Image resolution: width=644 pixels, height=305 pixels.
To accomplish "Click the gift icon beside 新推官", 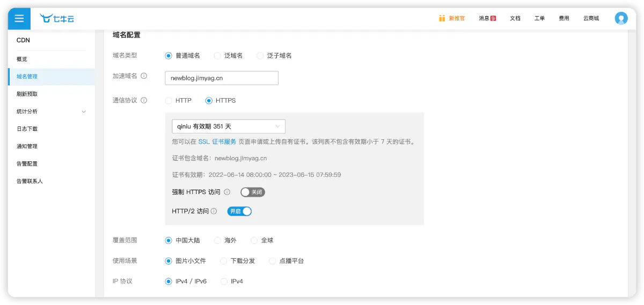I will 442,18.
